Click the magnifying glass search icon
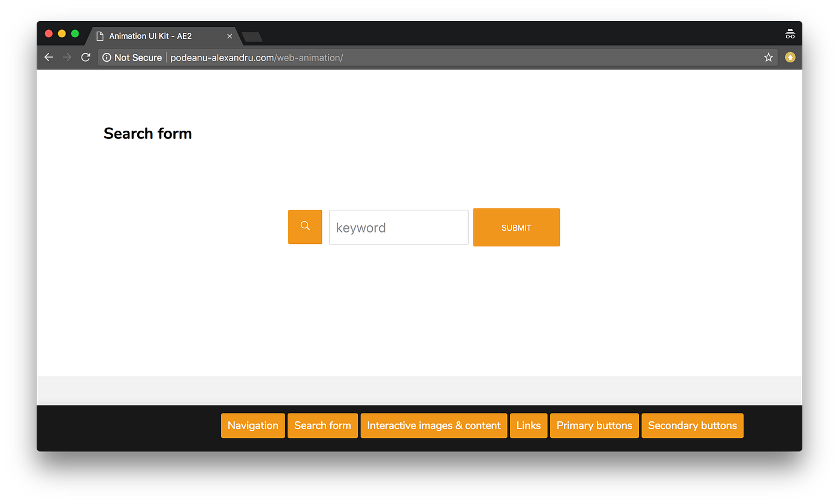Viewport: 839px width, 504px height. pos(305,227)
